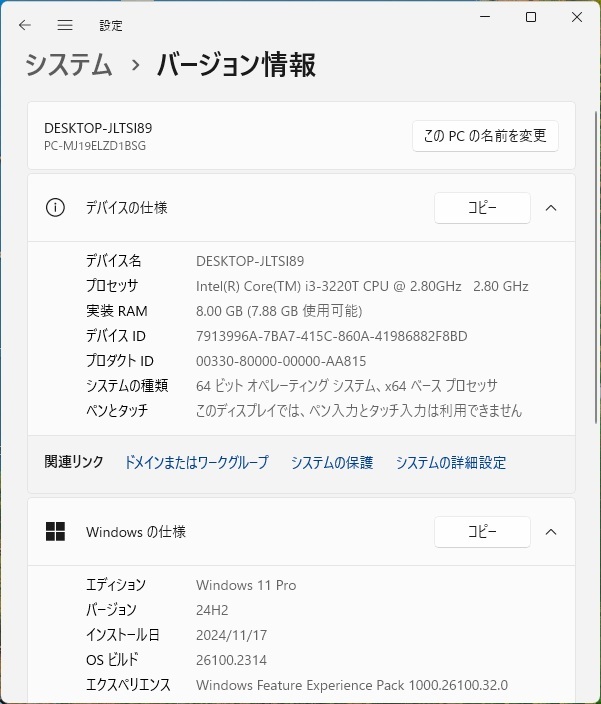Click the OS ビルド label
The image size is (601, 704).
112,660
